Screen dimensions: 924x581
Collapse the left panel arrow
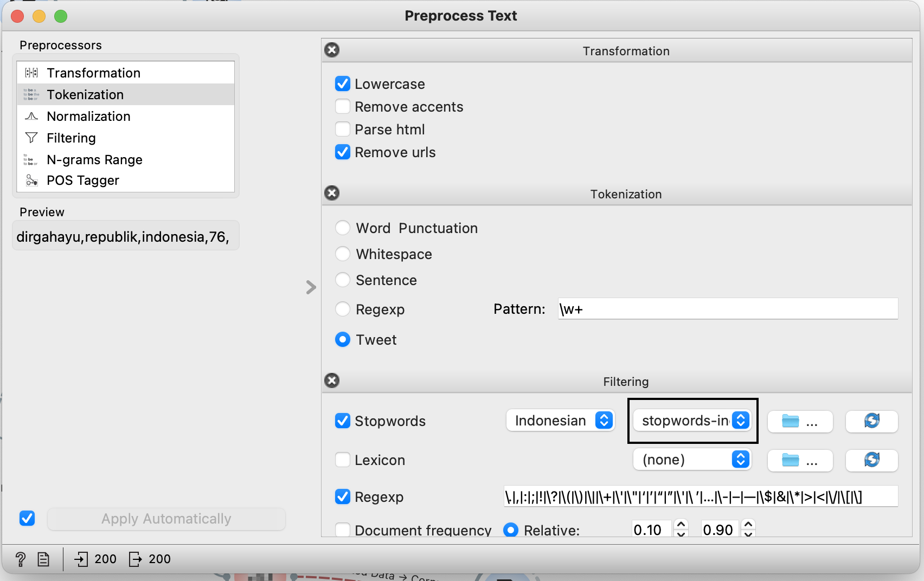pyautogui.click(x=311, y=287)
